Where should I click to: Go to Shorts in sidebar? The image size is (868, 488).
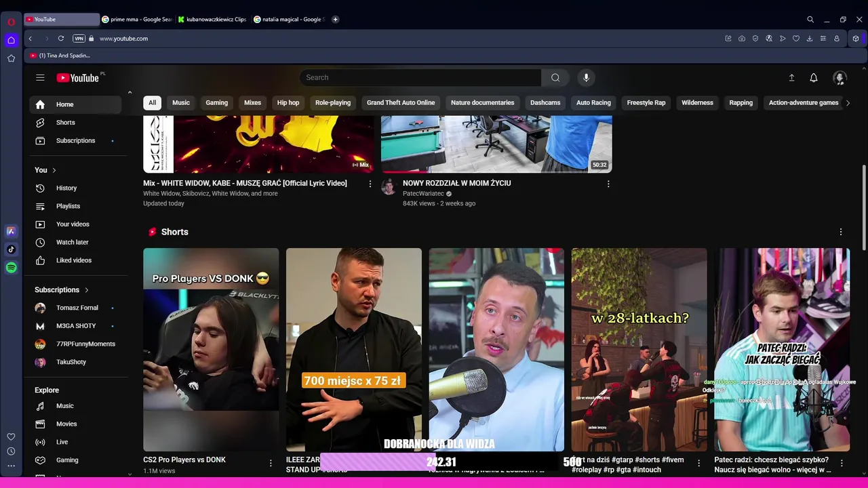tap(75, 123)
